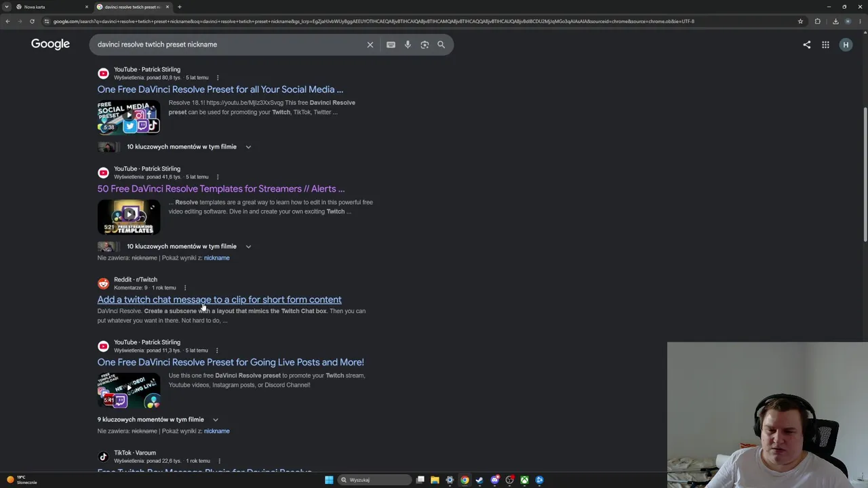Expand key moments for the Social Media preset video
The width and height of the screenshot is (868, 488).
click(248, 147)
